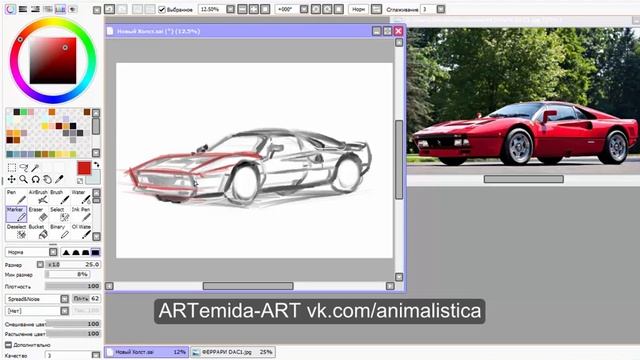Viewport: 640px width, 360px height.
Task: Adjust the Смешивание цвета blending slider
Action: click(73, 324)
